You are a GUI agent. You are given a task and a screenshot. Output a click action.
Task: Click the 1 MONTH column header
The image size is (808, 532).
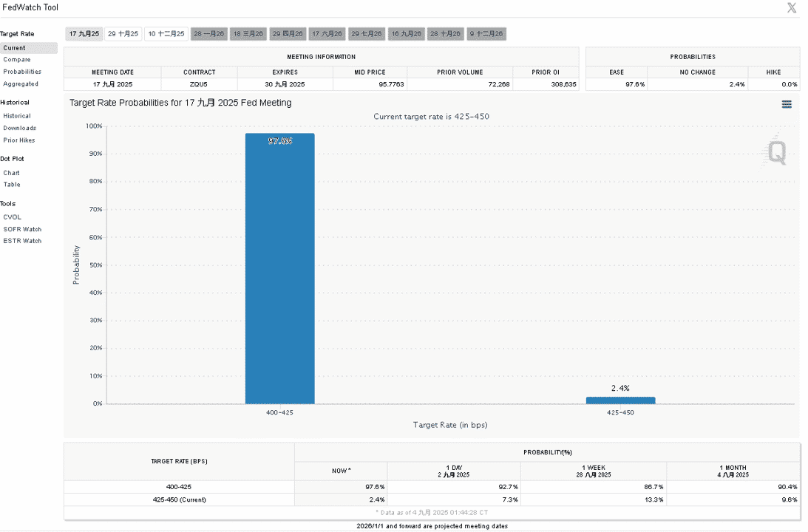tap(733, 471)
